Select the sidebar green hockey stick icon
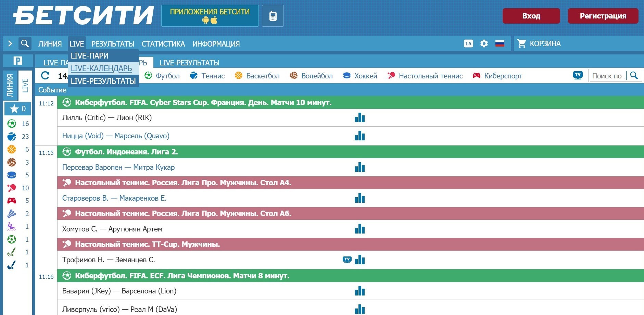 pyautogui.click(x=12, y=252)
